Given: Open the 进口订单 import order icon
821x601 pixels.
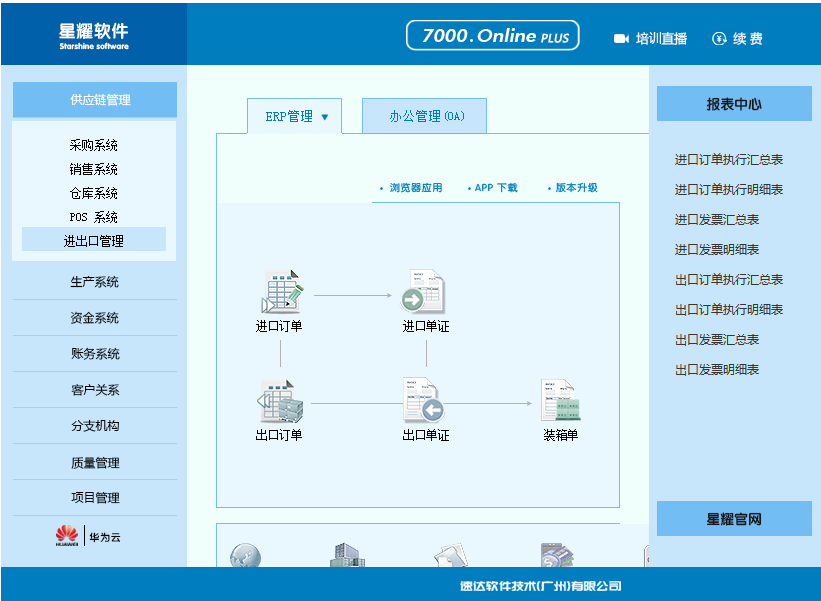Looking at the screenshot, I should (x=282, y=292).
